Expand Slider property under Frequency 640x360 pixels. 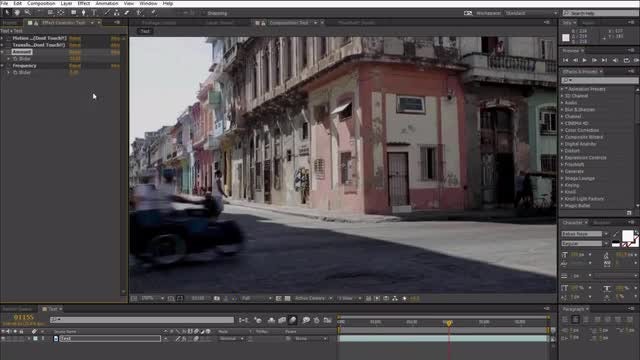tap(8, 73)
